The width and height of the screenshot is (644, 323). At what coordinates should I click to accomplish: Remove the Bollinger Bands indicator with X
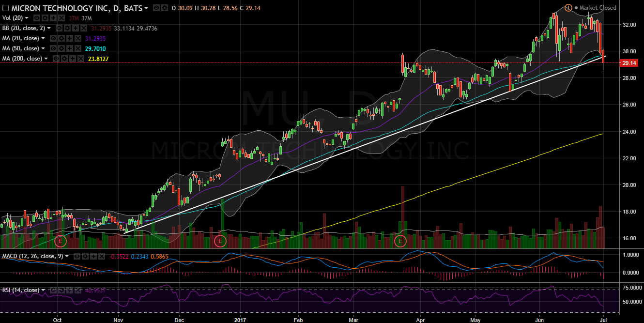coord(83,28)
